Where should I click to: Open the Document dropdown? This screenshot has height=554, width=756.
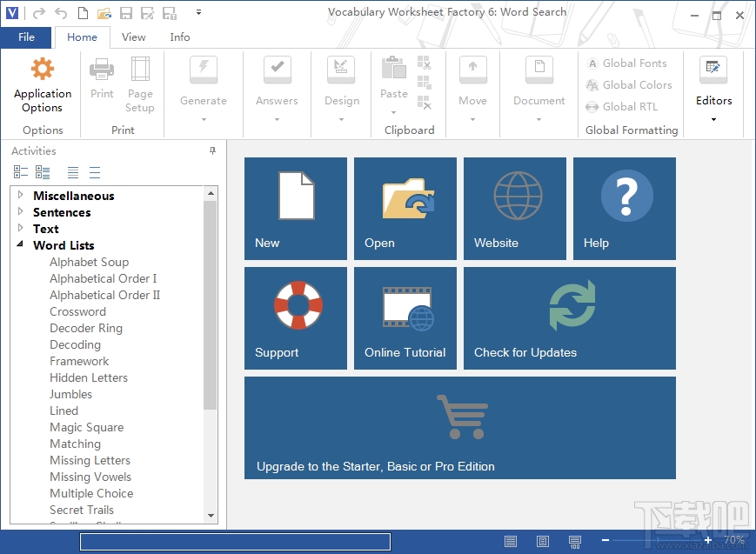(539, 119)
